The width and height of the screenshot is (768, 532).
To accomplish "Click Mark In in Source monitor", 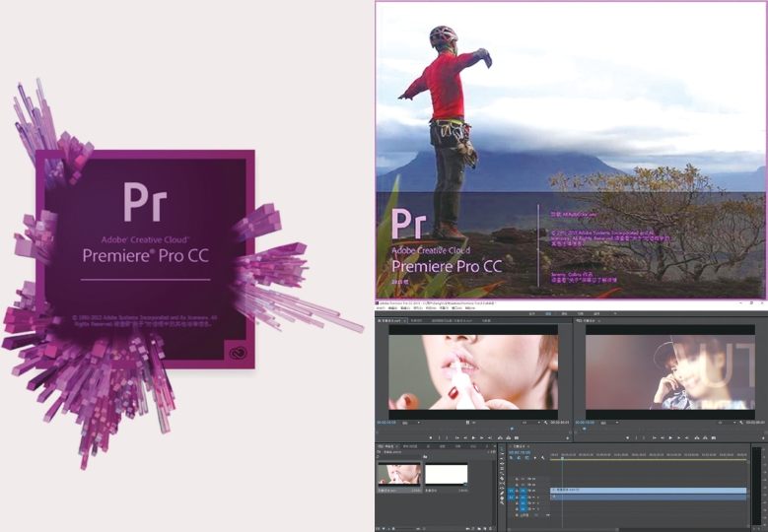I will [439, 438].
